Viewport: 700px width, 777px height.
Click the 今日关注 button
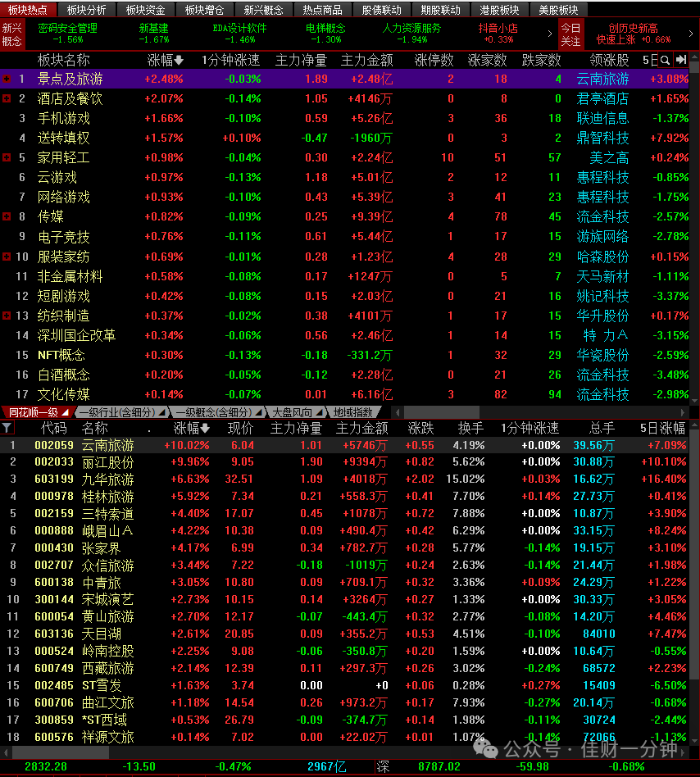pyautogui.click(x=570, y=34)
